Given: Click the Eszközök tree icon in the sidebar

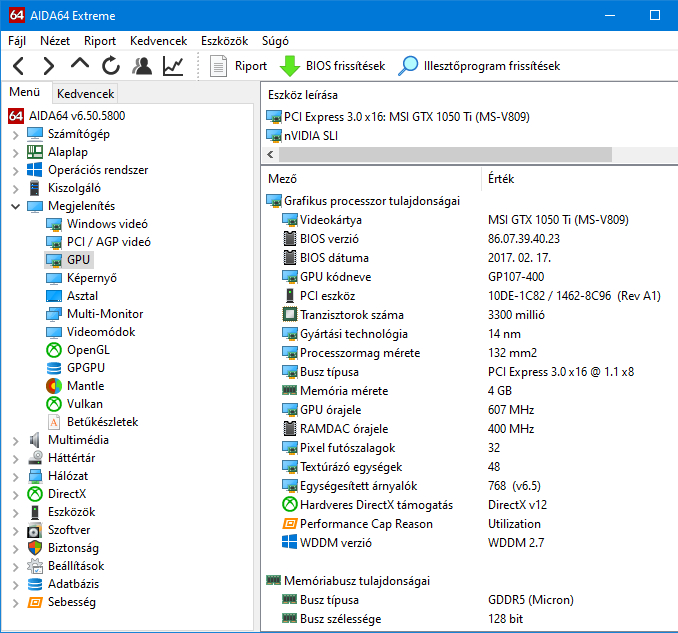Looking at the screenshot, I should [x=35, y=512].
